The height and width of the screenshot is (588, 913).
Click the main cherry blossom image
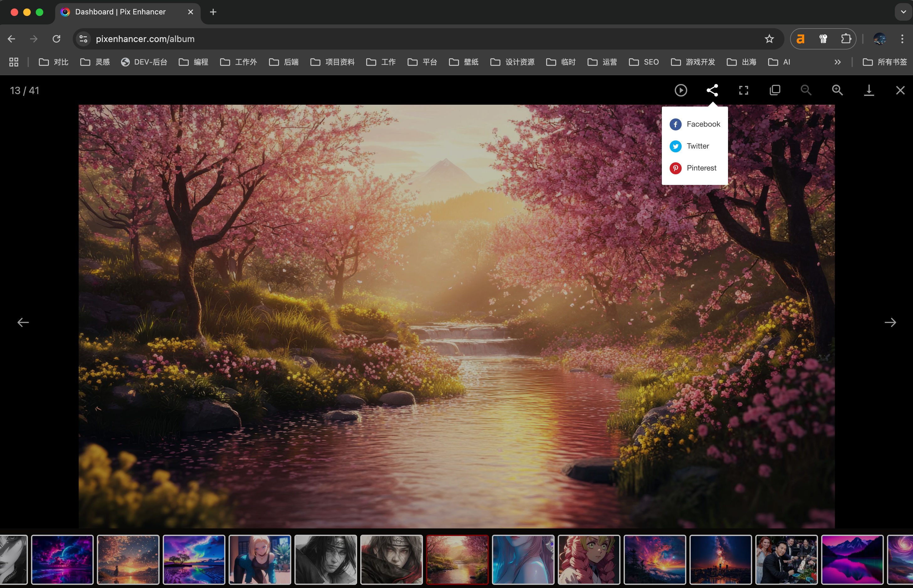point(457,316)
